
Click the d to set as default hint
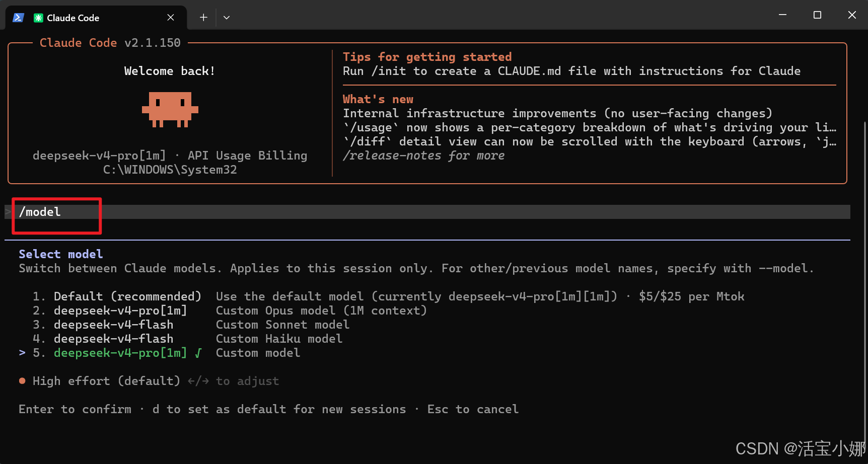[279, 409]
